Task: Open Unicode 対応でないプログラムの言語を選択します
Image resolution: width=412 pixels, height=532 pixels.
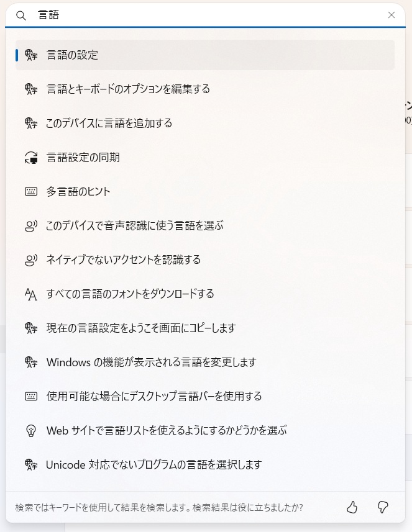Action: point(153,465)
